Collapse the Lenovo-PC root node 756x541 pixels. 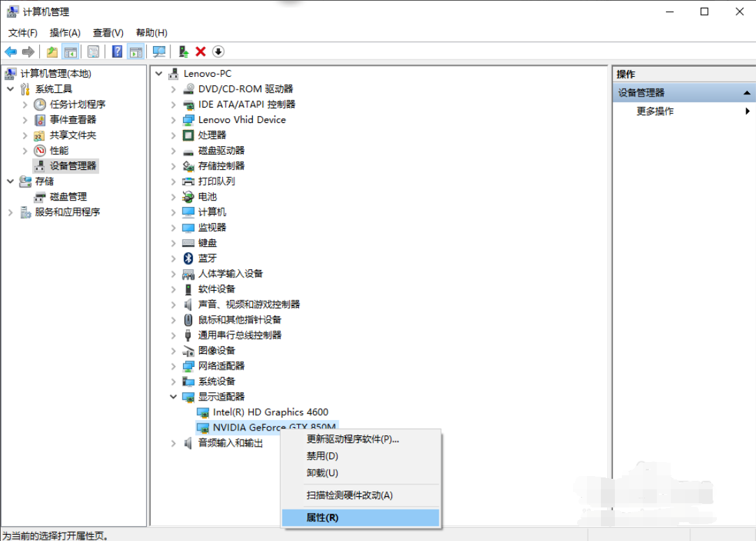click(159, 73)
